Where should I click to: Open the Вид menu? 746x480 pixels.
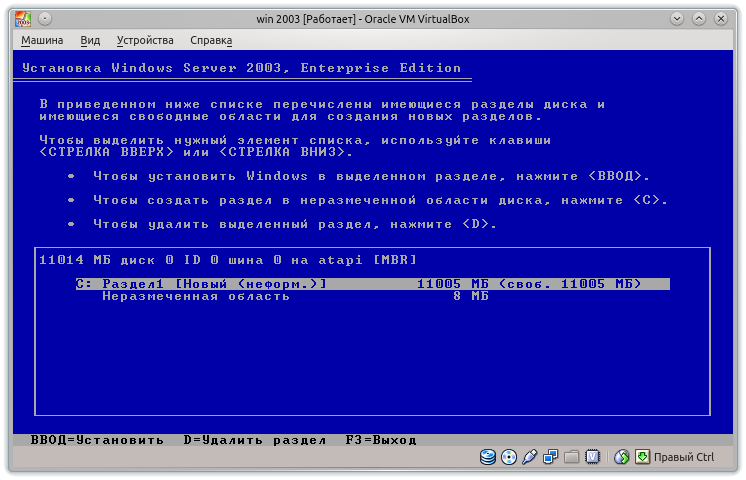(90, 40)
